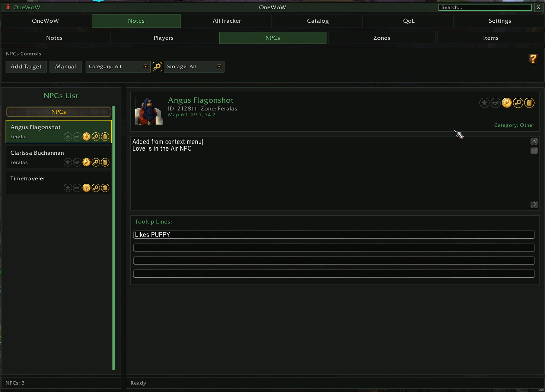Toggle favorite star for Clarissa Buchannan

coord(68,163)
